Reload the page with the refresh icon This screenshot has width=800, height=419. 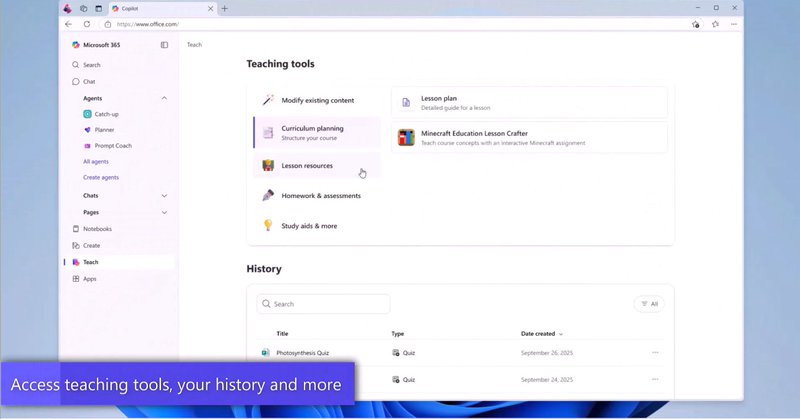87,24
